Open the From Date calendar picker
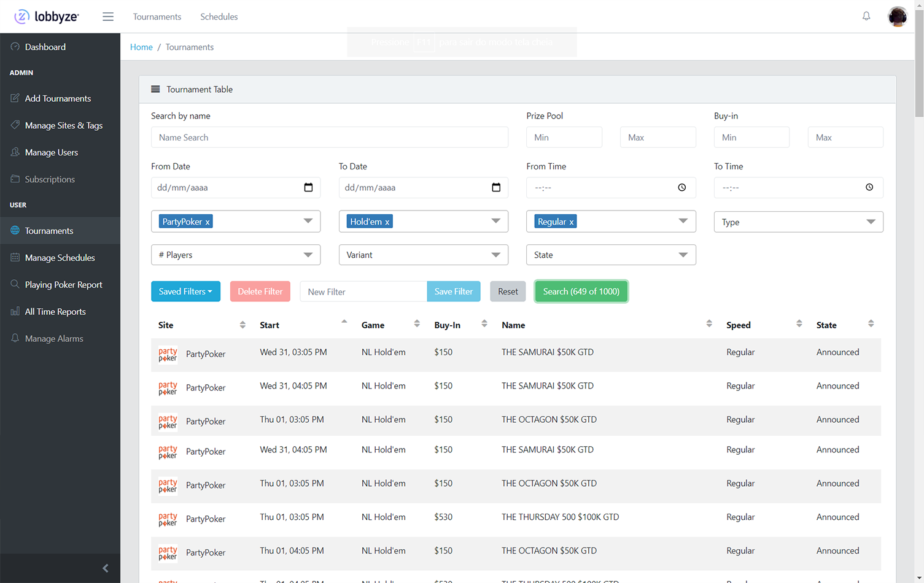This screenshot has height=583, width=924. pos(308,188)
